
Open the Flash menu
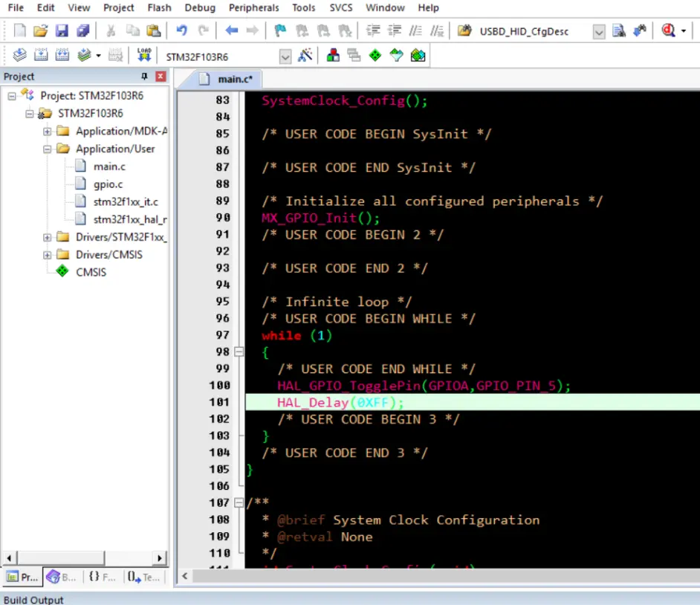[x=159, y=7]
